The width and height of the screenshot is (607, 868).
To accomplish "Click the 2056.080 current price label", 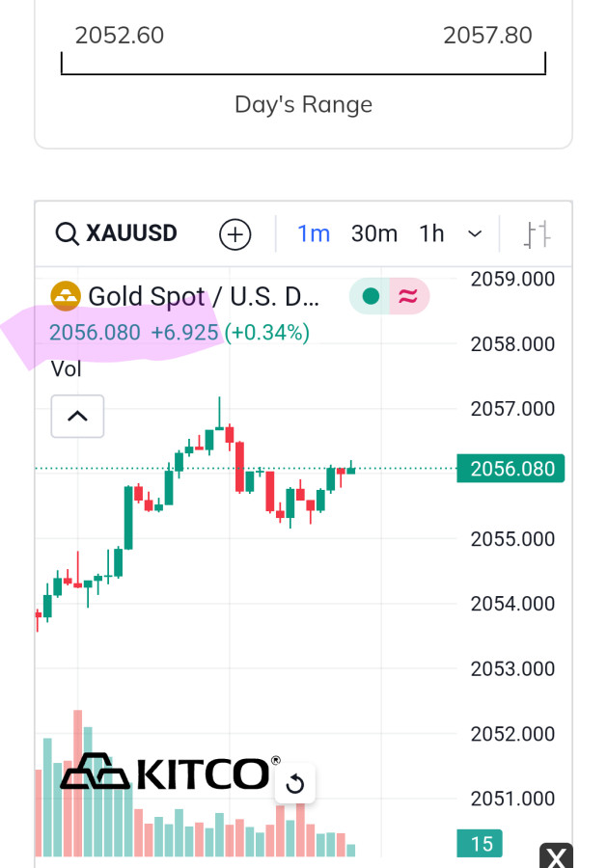I will 511,470.
